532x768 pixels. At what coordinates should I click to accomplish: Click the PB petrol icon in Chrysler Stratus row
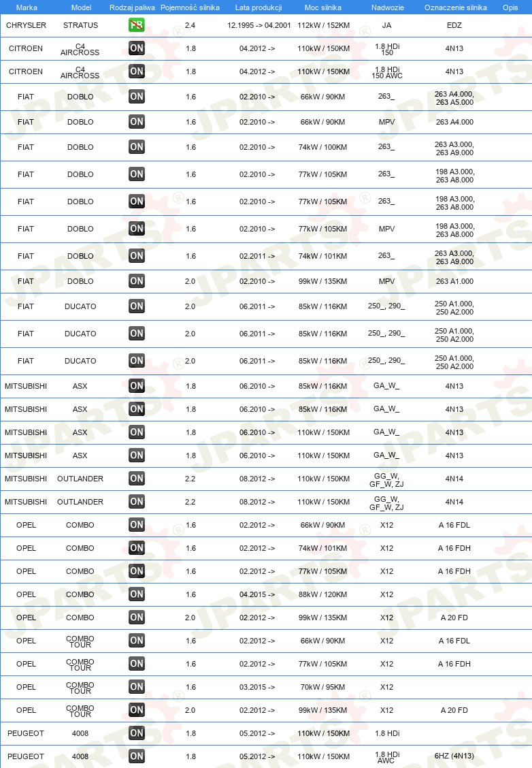point(137,25)
